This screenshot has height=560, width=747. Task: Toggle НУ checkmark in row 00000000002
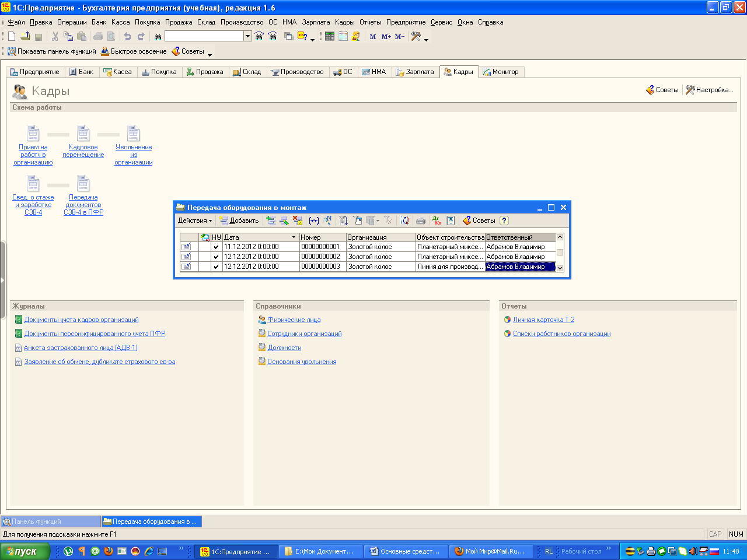click(217, 257)
